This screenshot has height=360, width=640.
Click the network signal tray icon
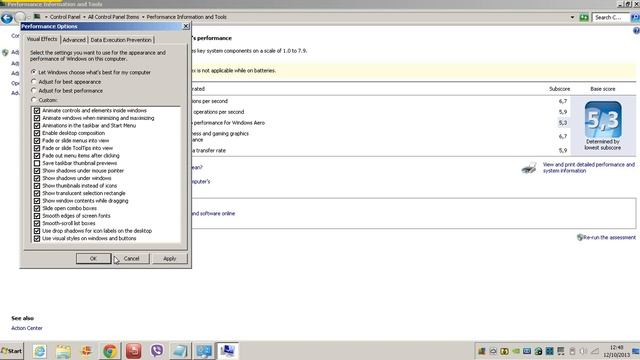(595, 351)
